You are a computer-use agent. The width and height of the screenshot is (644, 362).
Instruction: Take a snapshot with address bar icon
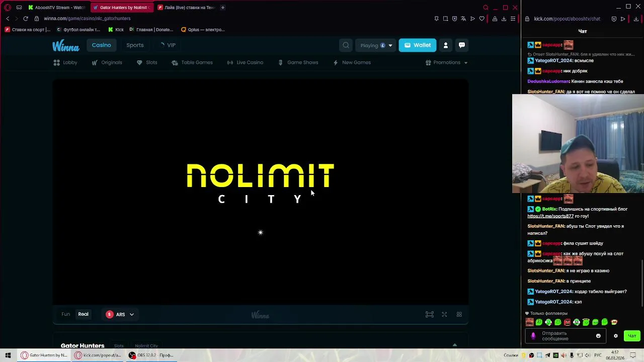click(445, 19)
